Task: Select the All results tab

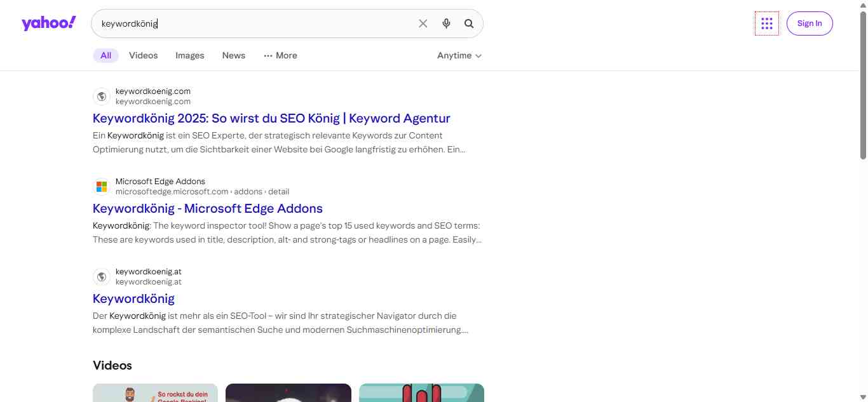Action: pos(105,55)
